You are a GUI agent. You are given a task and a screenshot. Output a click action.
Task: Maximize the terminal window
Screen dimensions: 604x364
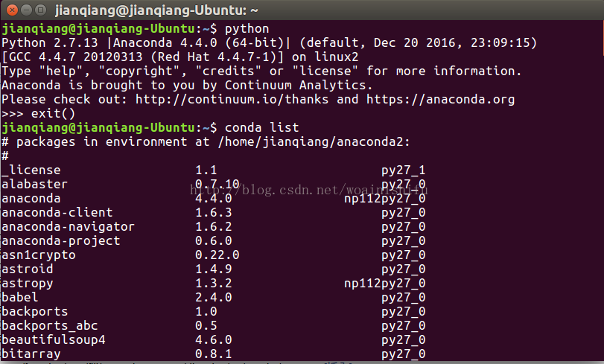click(x=40, y=10)
